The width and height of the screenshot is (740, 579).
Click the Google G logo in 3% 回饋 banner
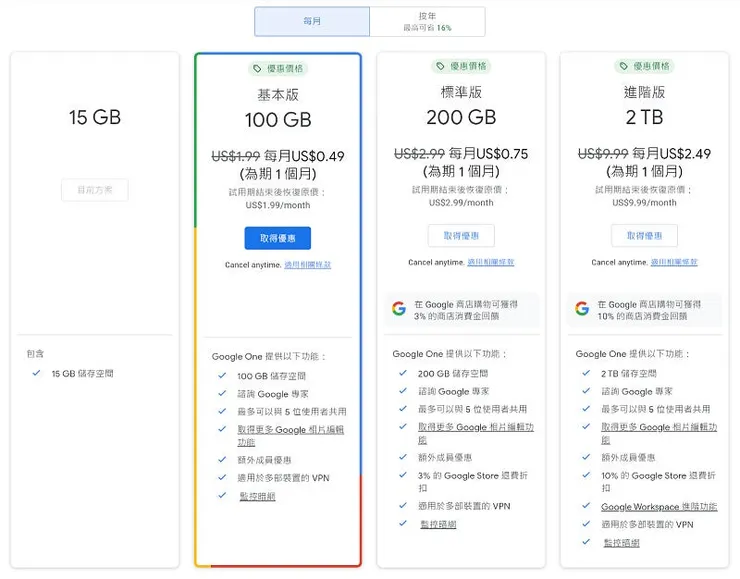[x=399, y=309]
